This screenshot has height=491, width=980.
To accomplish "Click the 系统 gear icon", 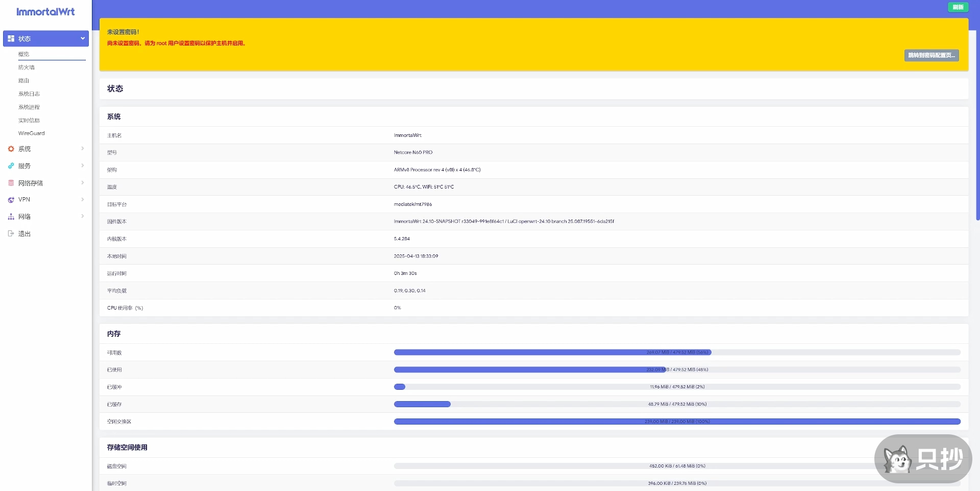I will coord(11,149).
